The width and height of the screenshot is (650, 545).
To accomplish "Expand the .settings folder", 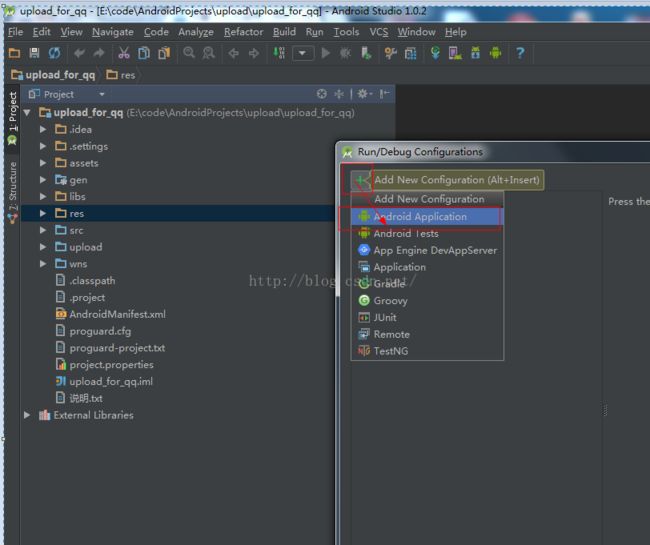I will pyautogui.click(x=43, y=146).
